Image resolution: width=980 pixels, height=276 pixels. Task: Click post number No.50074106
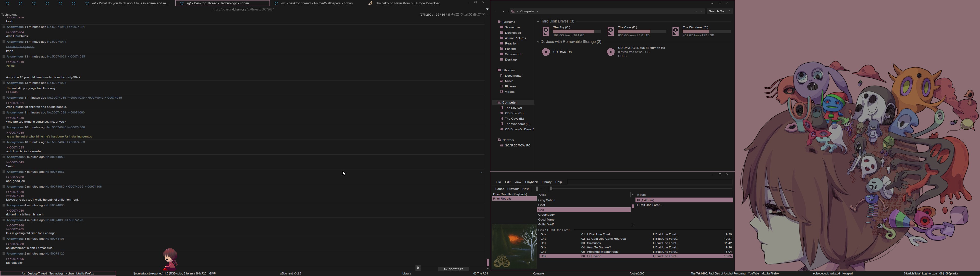[55, 239]
